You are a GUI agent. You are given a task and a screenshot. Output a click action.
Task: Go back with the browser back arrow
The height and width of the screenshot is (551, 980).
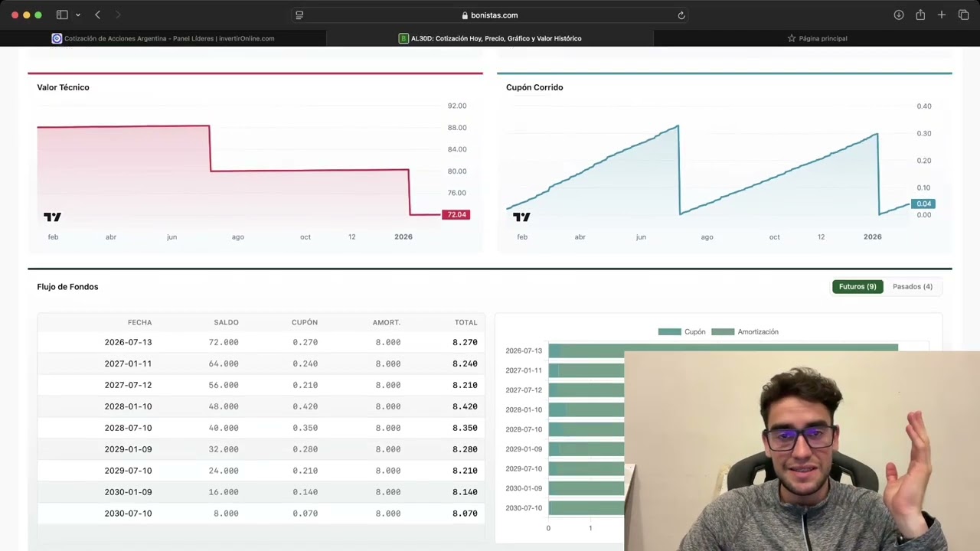pos(97,15)
